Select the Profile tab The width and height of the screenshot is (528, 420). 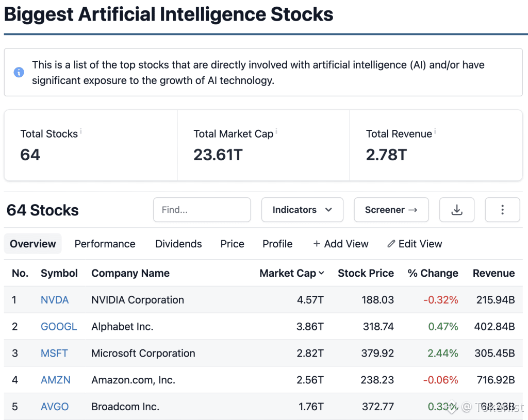point(277,244)
